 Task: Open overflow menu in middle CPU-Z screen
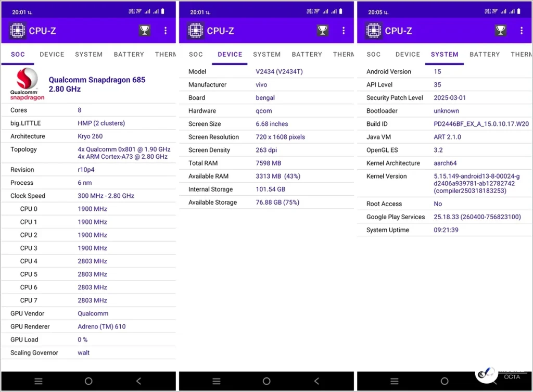[344, 31]
